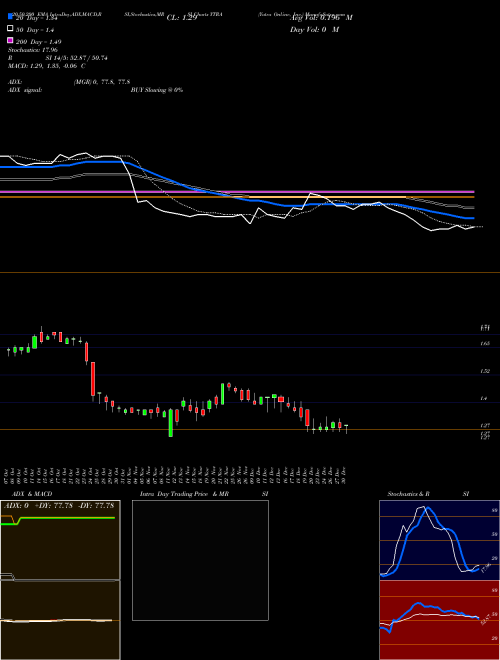This screenshot has width=500, height=660.
Task: Select the '50 Day - 1.4' legend label
Action: 35,30
